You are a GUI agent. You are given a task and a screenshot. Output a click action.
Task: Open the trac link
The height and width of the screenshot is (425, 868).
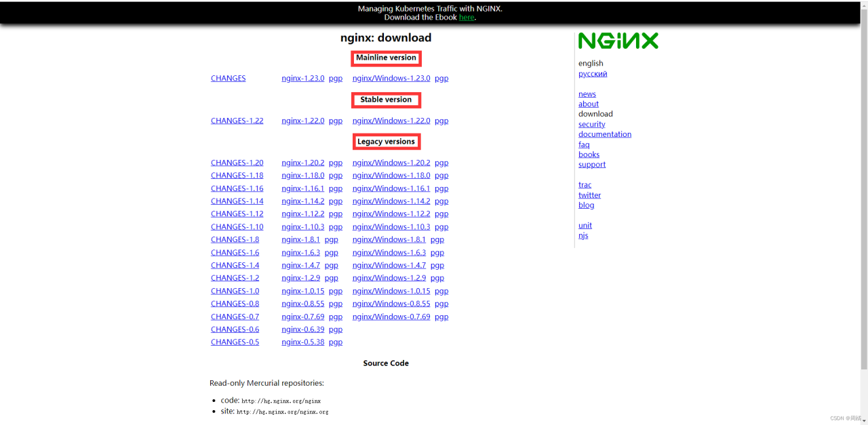click(x=585, y=184)
